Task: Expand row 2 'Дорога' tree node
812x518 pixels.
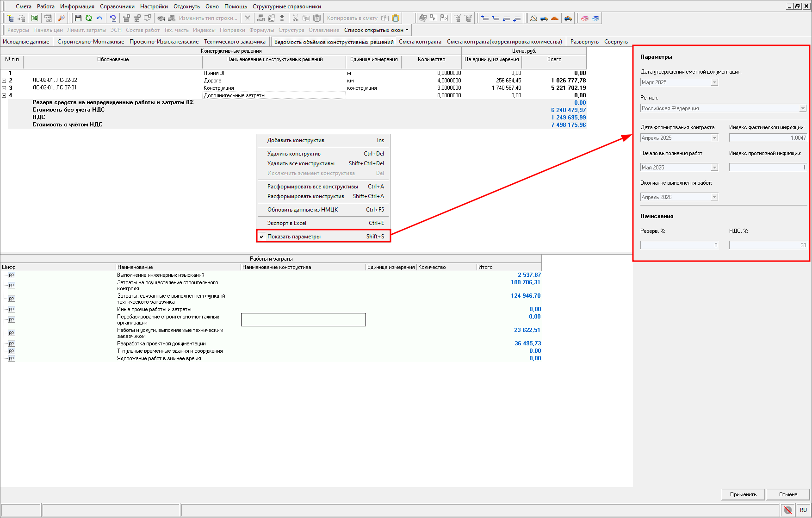Action: click(x=4, y=81)
